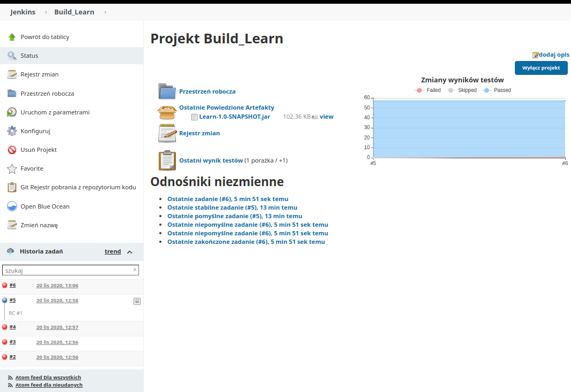This screenshot has width=571, height=392.
Task: Choose Usuń Projekt in the sidebar
Action: (38, 150)
